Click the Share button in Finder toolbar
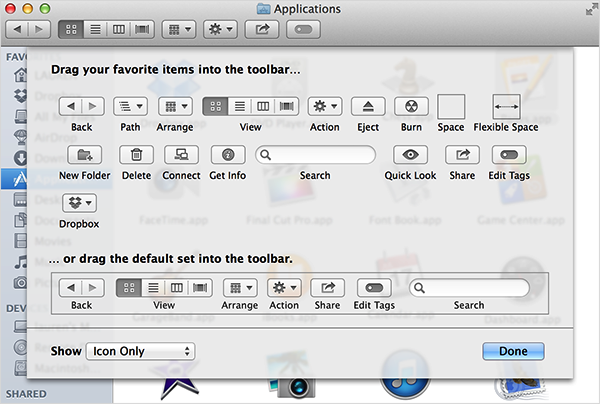 (262, 29)
